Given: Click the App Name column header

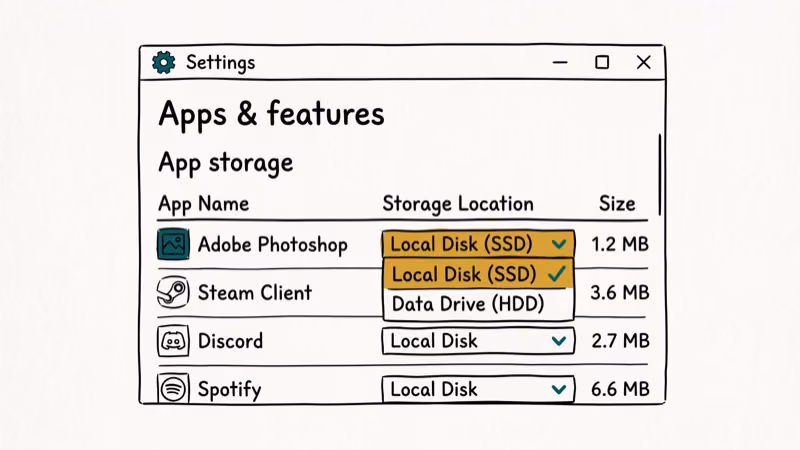Looking at the screenshot, I should point(204,204).
